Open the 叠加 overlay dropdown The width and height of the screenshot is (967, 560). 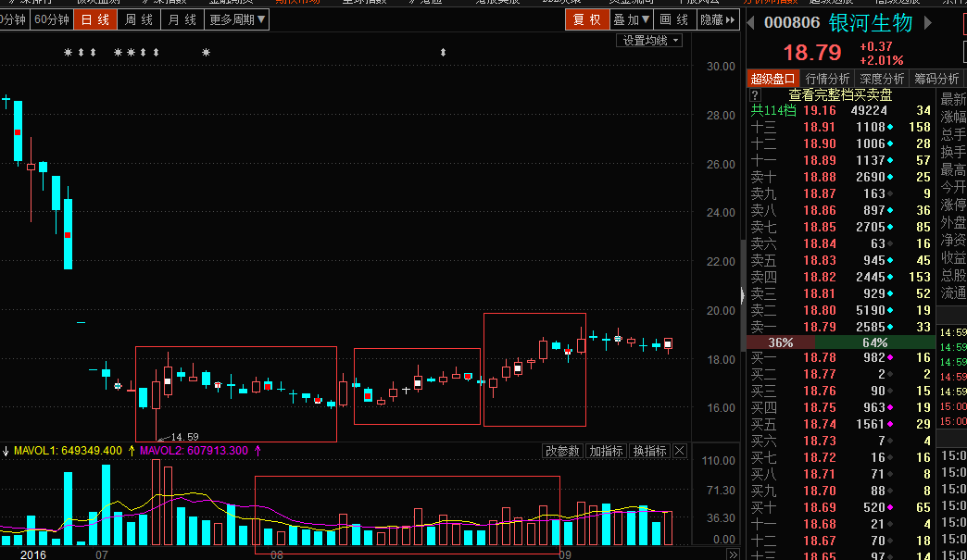tap(631, 19)
